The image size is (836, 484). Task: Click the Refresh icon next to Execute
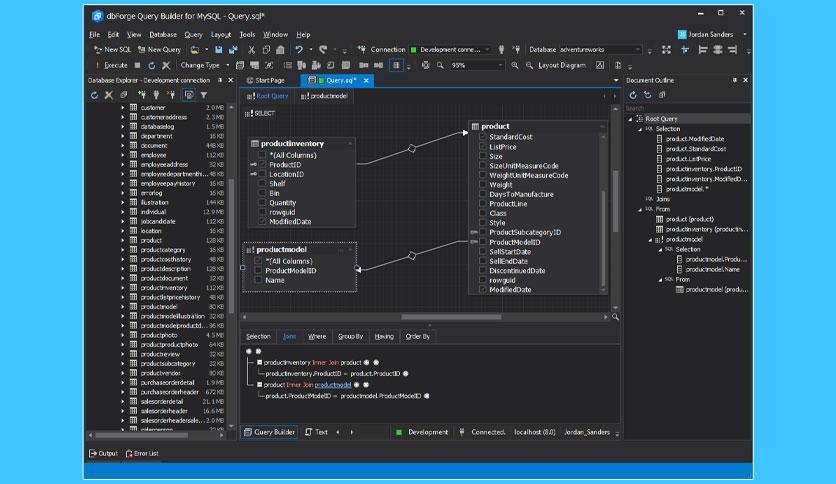click(x=151, y=65)
